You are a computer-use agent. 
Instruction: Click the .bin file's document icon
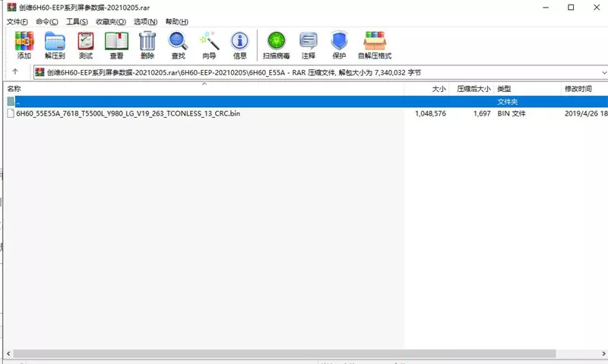point(11,113)
